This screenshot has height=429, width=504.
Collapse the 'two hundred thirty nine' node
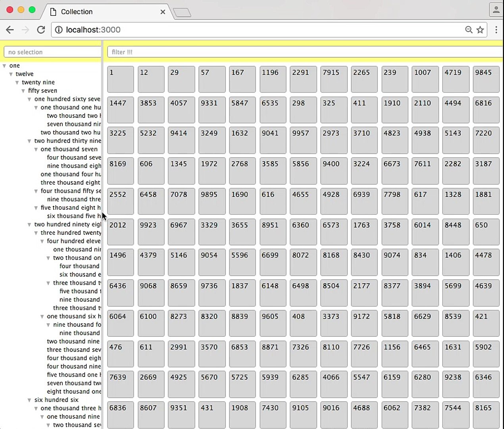(x=29, y=141)
